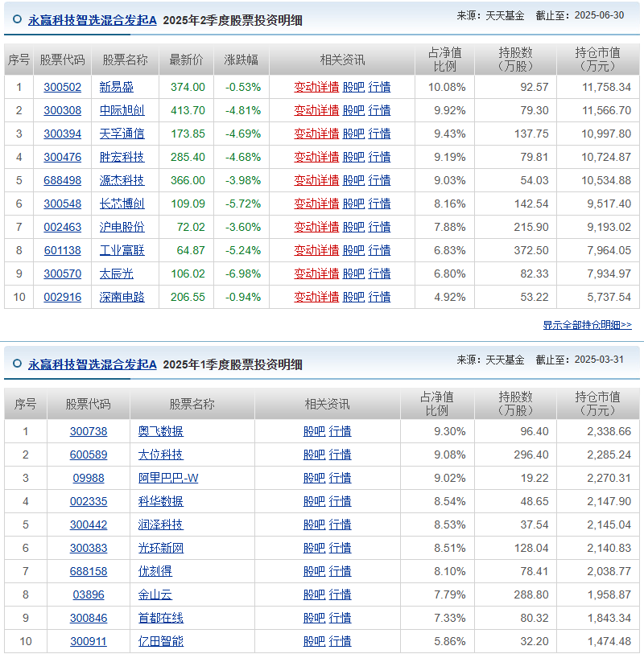View 行情 for 胜宏科技
Screen dimensions: 644x654
point(379,157)
